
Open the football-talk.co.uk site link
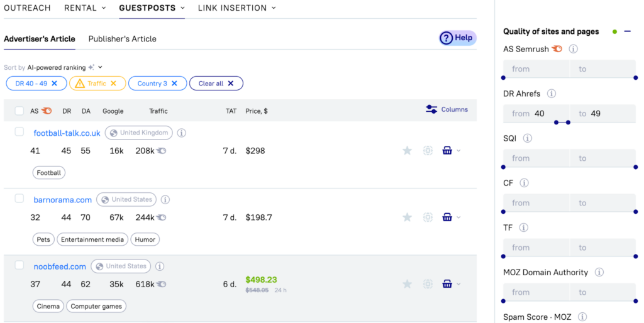click(67, 133)
